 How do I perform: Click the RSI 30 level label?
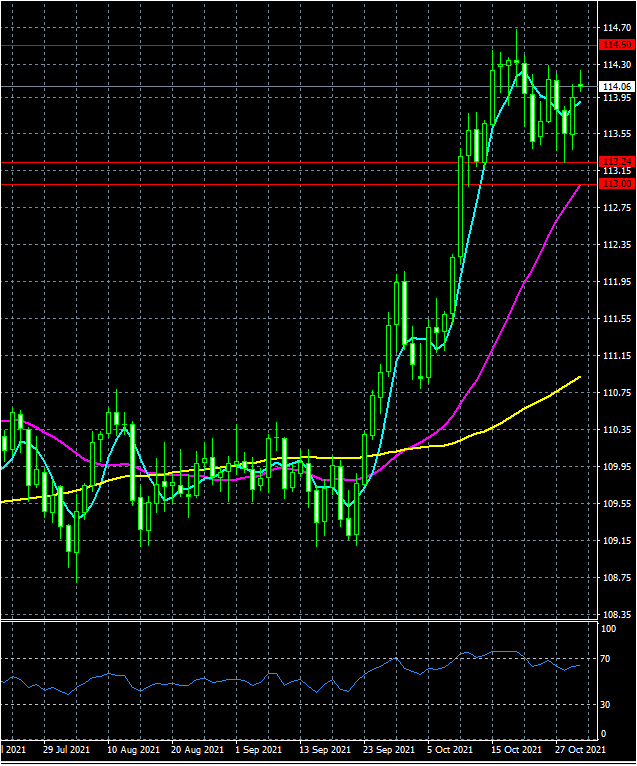click(606, 705)
